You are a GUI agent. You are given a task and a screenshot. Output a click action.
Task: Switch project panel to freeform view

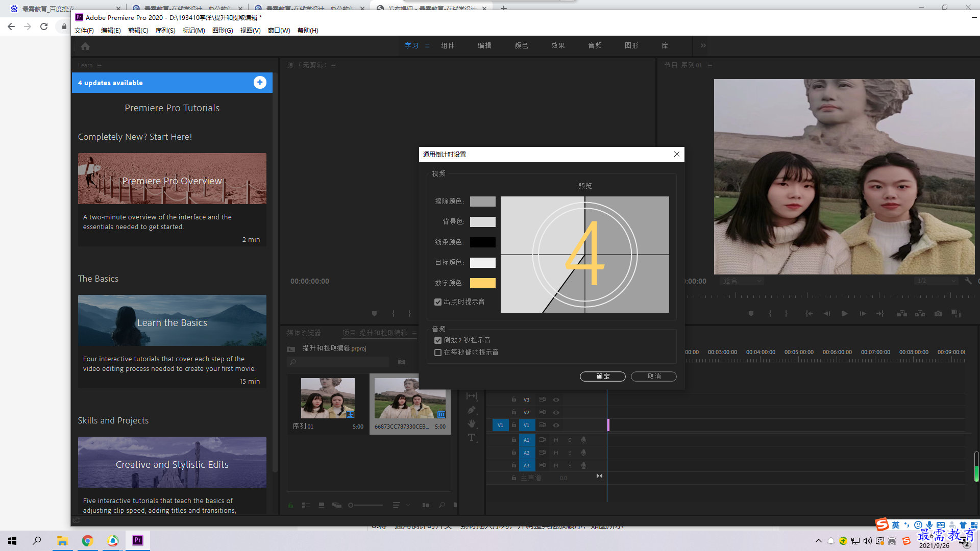[x=337, y=505]
